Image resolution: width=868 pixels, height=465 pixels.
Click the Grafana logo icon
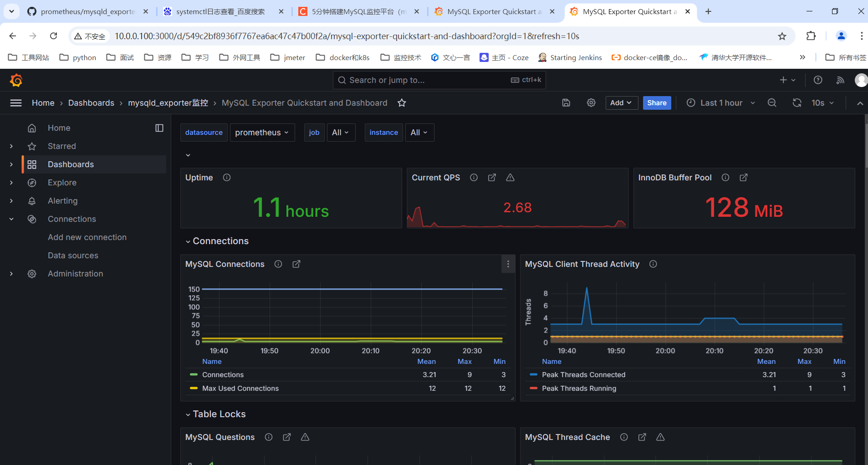click(16, 80)
